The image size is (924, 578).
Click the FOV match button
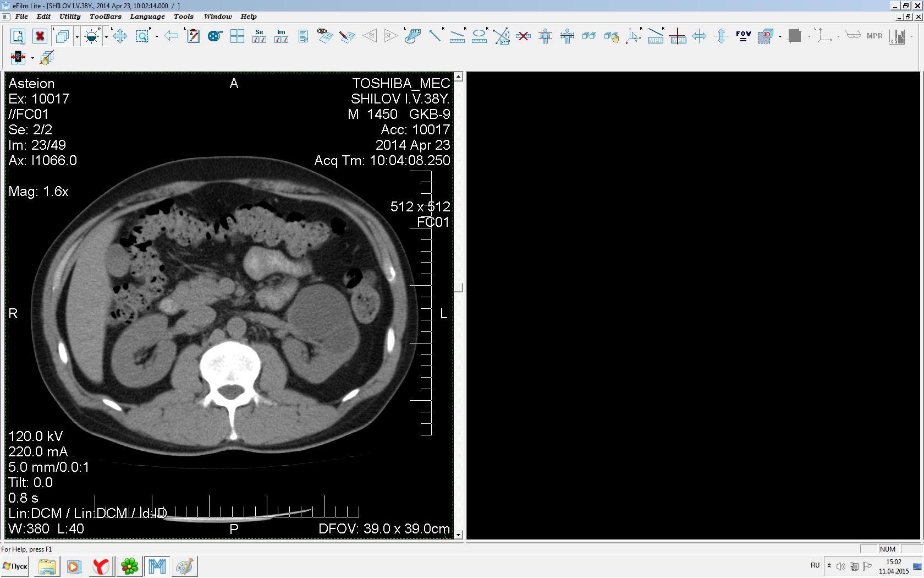tap(743, 36)
